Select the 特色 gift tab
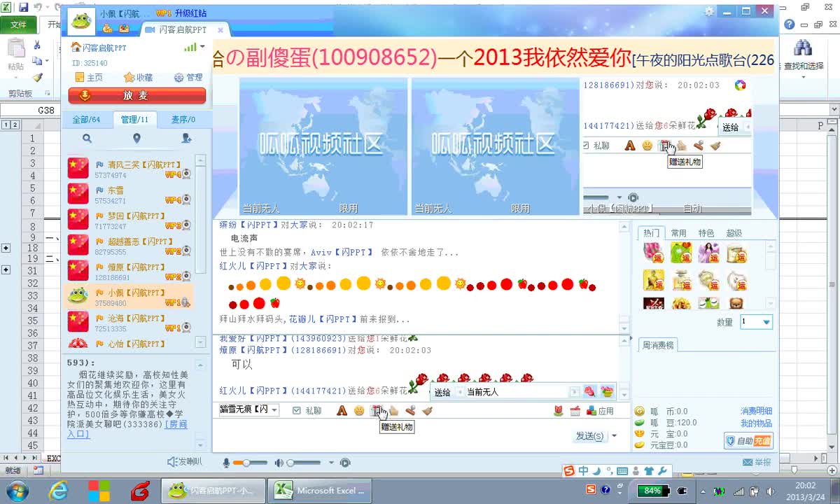This screenshot has height=504, width=840. pyautogui.click(x=706, y=233)
